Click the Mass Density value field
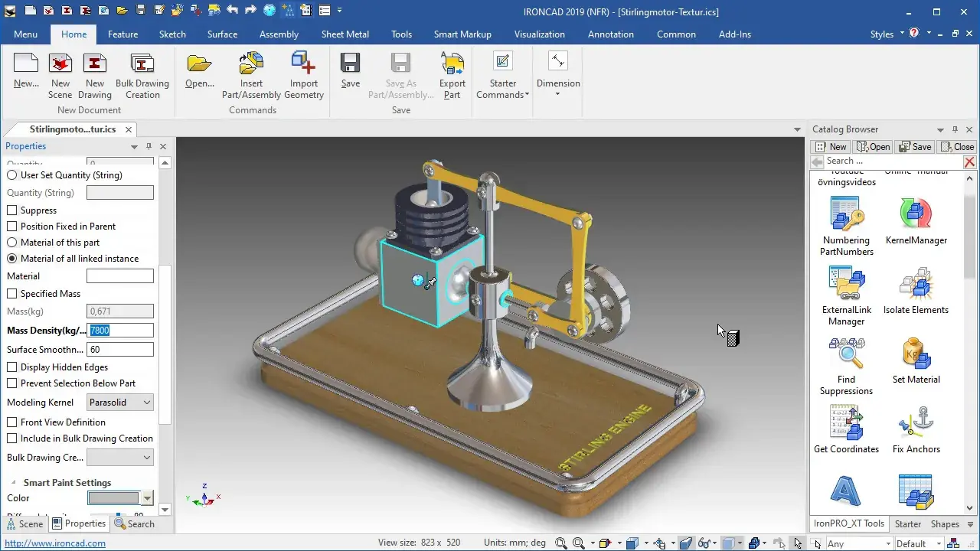This screenshot has height=551, width=980. [x=120, y=331]
